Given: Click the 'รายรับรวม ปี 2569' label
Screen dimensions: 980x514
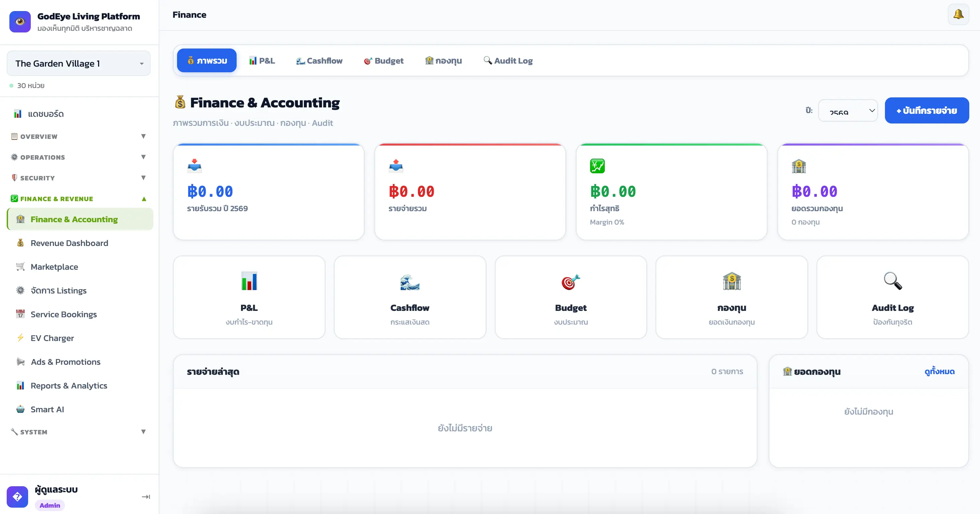Looking at the screenshot, I should [217, 208].
